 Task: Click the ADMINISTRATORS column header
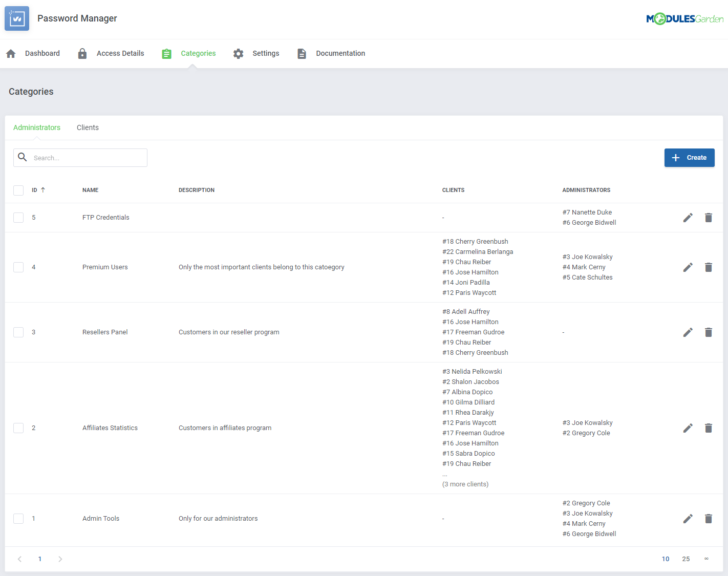(x=586, y=190)
